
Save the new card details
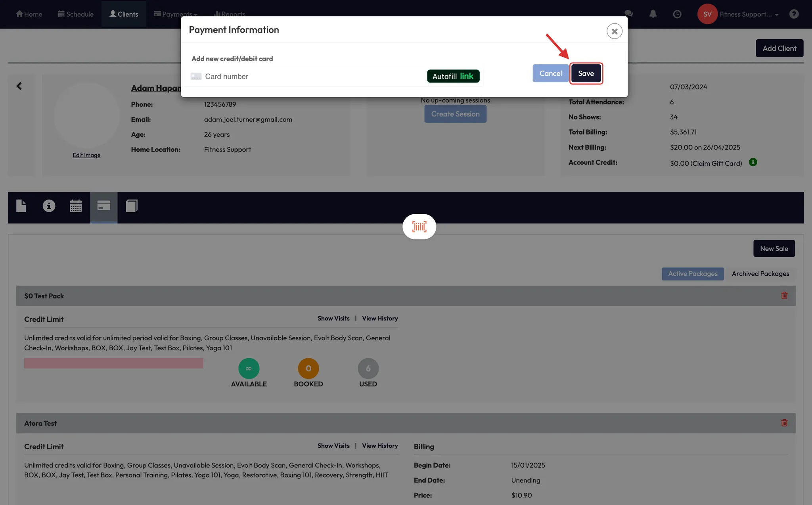click(x=586, y=73)
